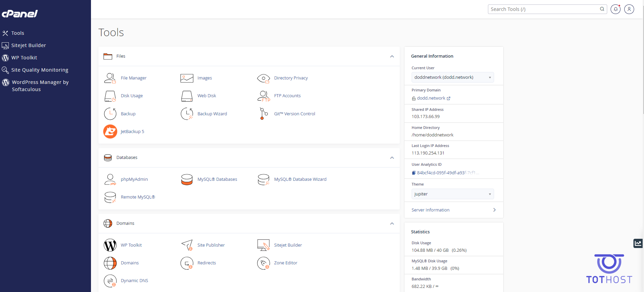The image size is (644, 292).
Task: Collapse the Files section
Action: coord(392,56)
